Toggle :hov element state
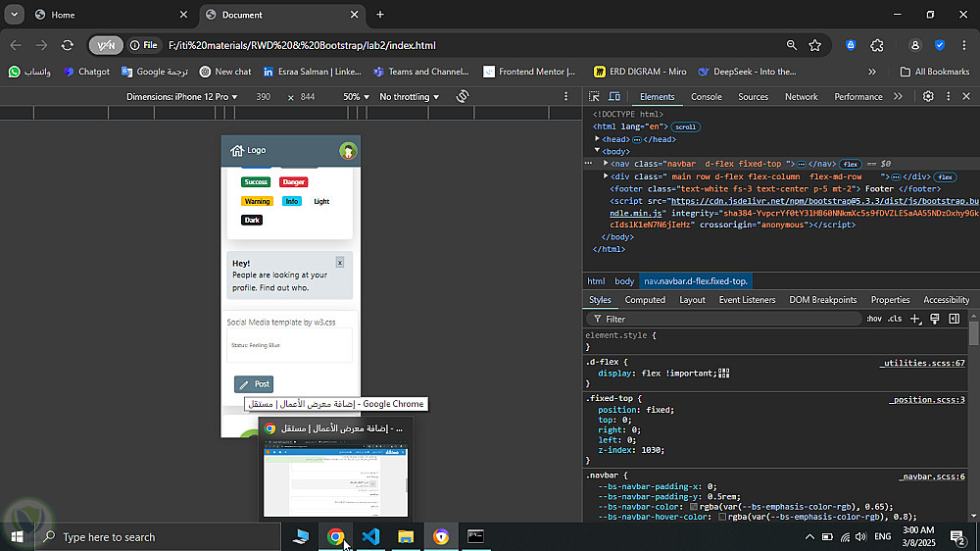This screenshot has width=980, height=551. pos(874,319)
